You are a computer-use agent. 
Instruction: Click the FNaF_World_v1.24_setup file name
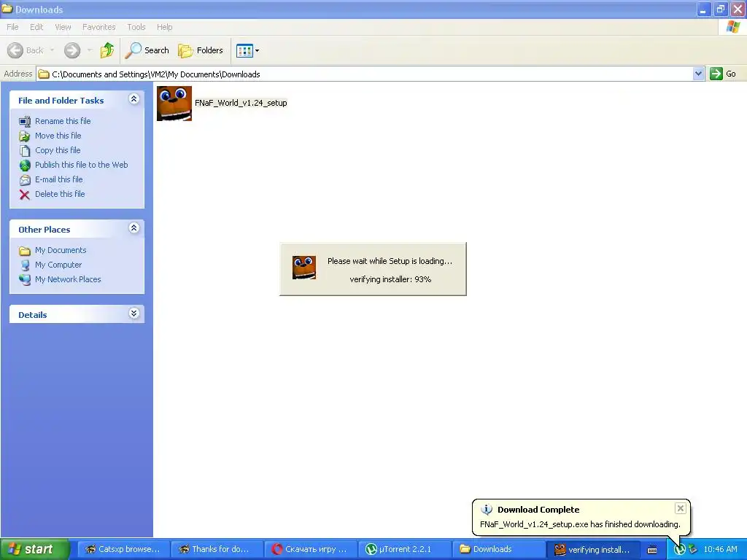point(241,103)
